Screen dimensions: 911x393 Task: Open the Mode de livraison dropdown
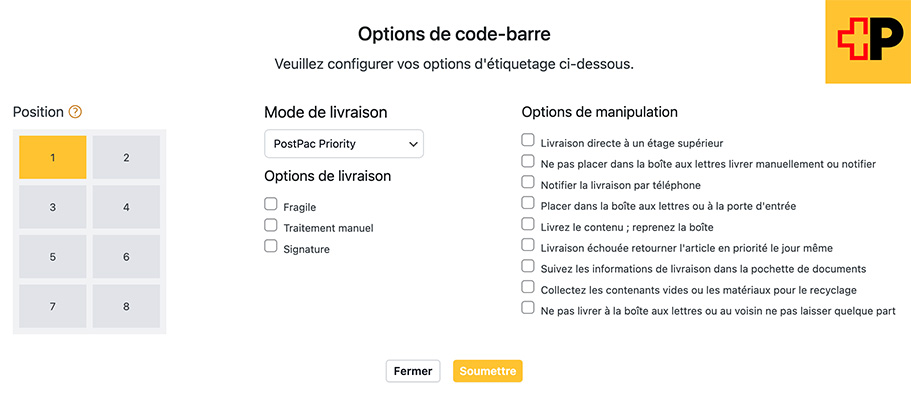(x=344, y=144)
